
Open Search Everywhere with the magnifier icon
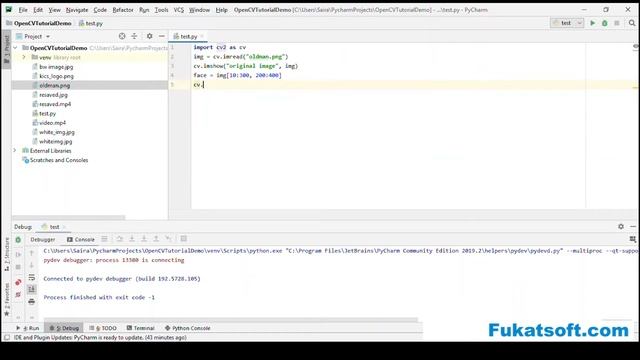[632, 23]
